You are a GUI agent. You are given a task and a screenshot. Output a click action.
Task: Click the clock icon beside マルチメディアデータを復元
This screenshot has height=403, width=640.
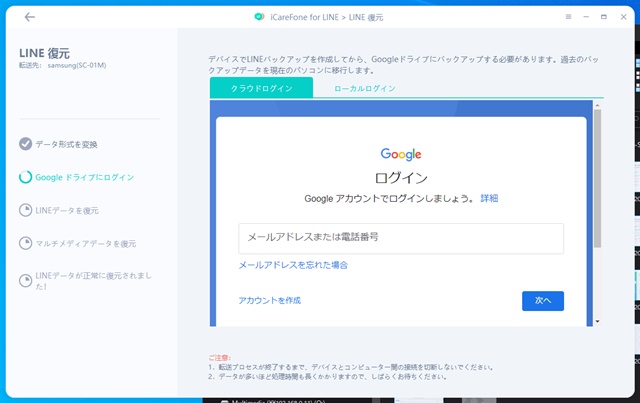[x=25, y=243]
